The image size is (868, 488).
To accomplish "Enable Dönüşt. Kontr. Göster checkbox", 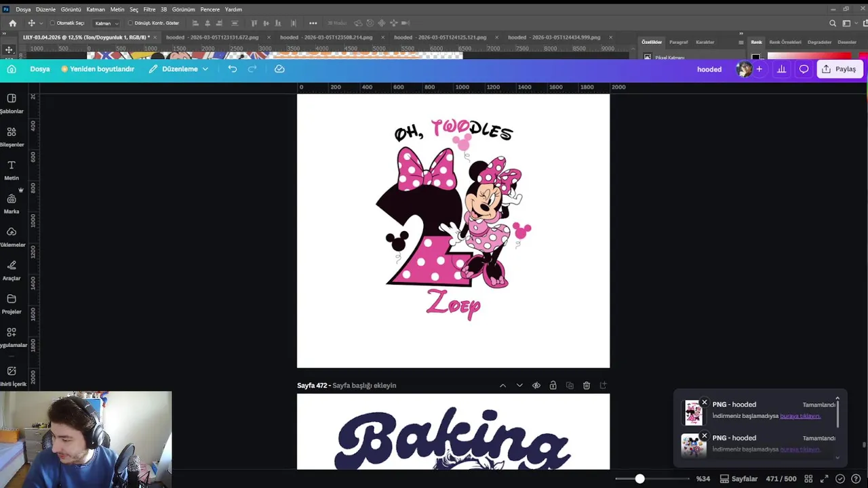I will tap(130, 23).
